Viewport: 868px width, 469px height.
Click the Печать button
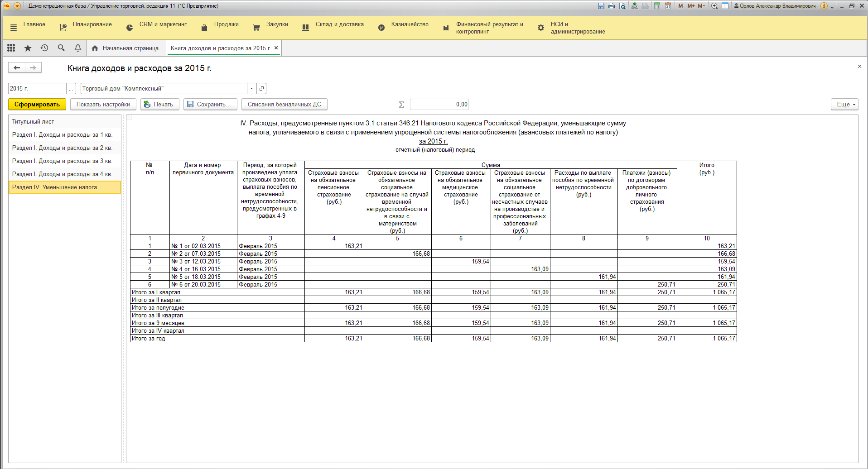pos(160,105)
